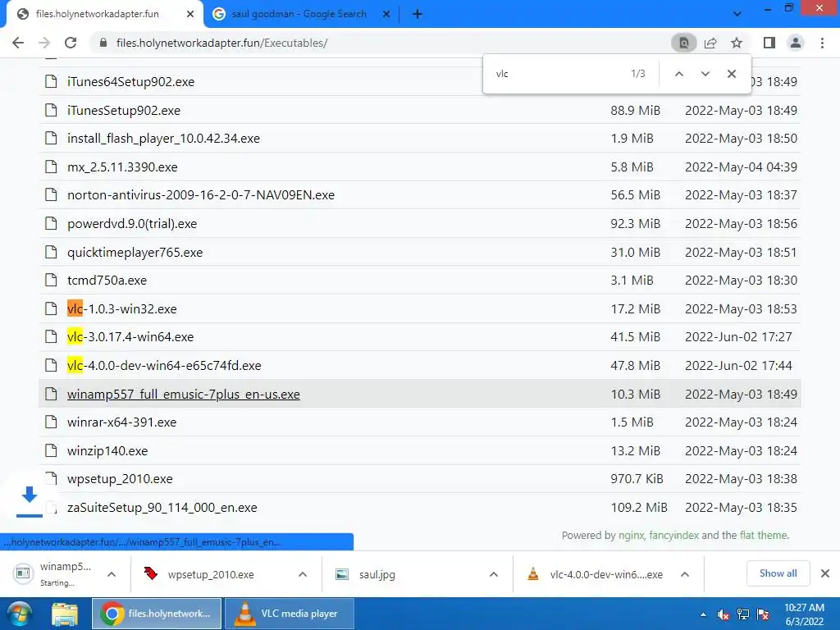
Task: Download norton-antivirus-2009 NAV09EN.exe
Action: coord(201,195)
